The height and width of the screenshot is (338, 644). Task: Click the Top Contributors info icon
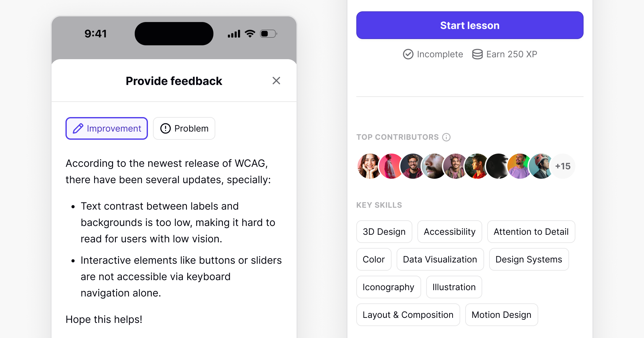pyautogui.click(x=446, y=137)
